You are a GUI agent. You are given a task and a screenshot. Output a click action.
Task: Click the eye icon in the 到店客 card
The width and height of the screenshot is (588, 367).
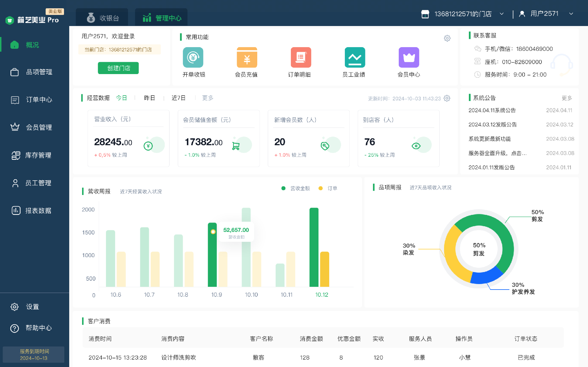tap(416, 146)
